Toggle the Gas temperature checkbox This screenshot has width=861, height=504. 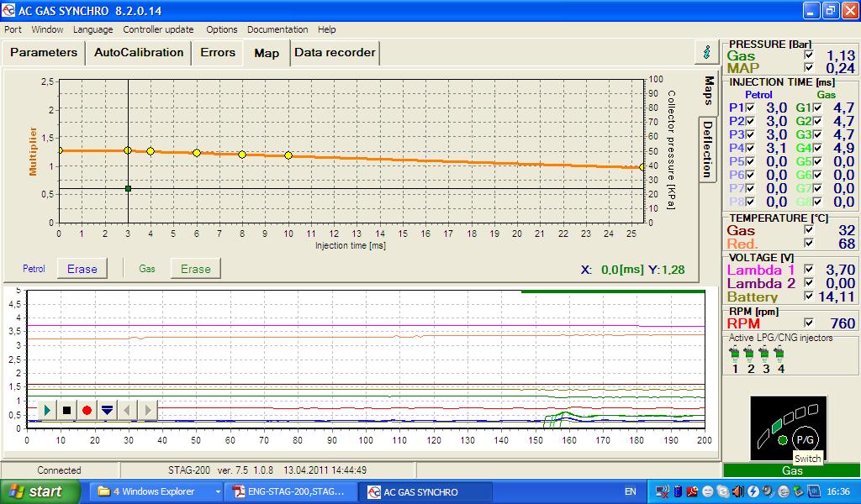tap(808, 230)
